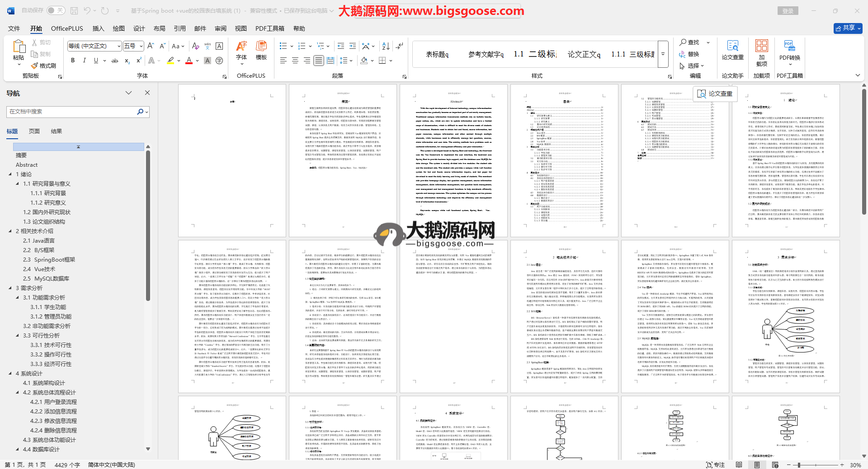Open the font name dropdown
The image size is (868, 469).
[x=119, y=46]
